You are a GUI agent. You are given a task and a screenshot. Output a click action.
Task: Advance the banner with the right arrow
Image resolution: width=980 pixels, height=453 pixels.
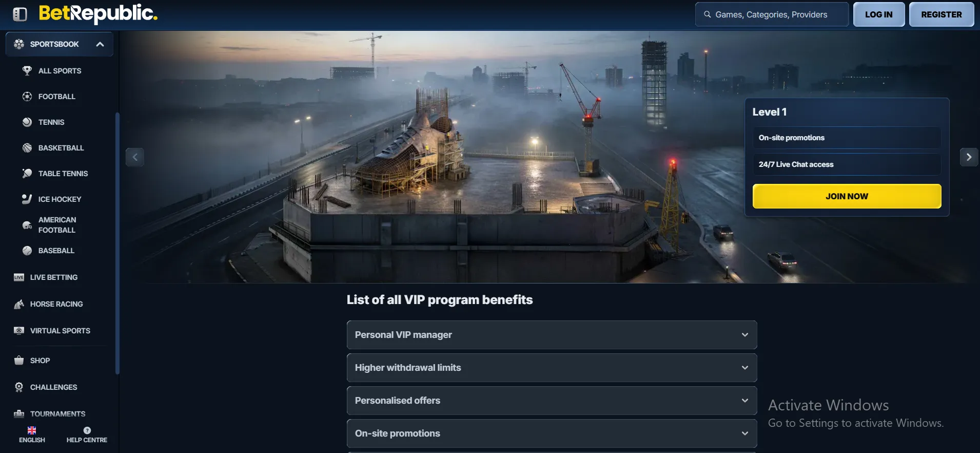pos(969,157)
